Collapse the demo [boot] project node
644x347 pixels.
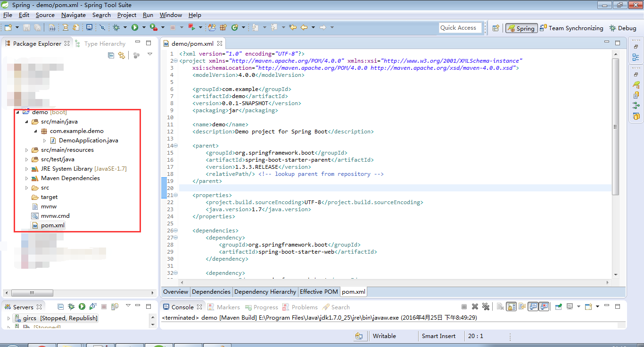coord(18,112)
